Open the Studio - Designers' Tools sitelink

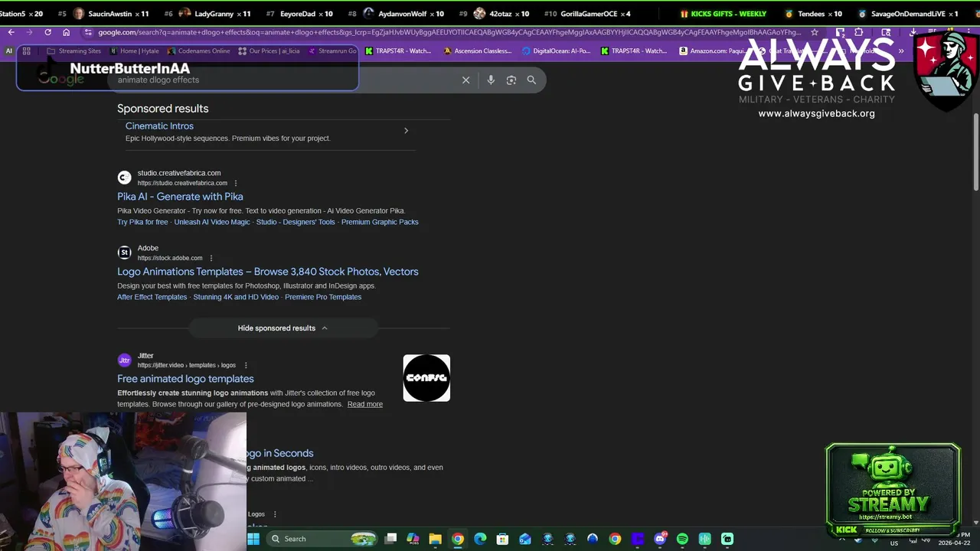pos(296,222)
